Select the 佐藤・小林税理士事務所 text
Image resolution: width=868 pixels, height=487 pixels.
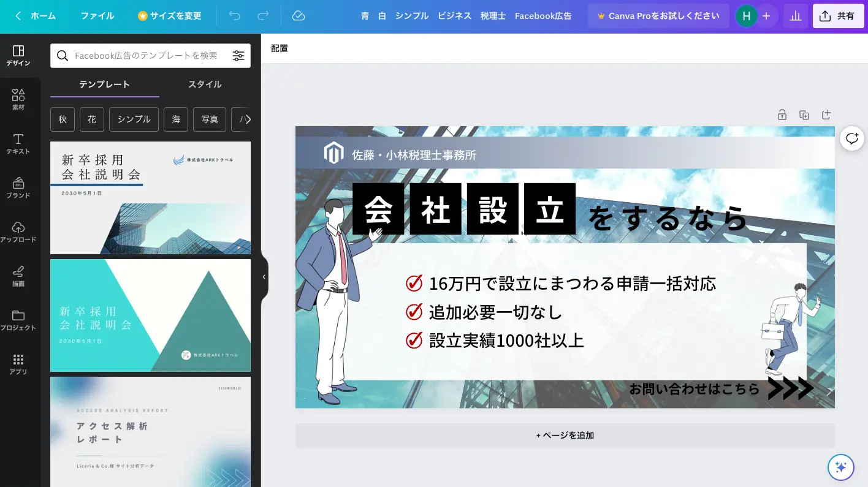click(x=414, y=155)
